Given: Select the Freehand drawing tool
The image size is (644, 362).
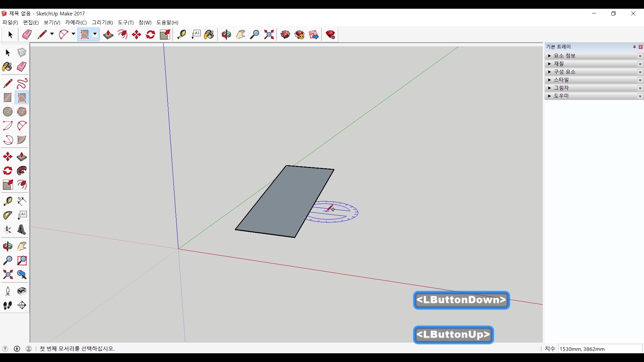Looking at the screenshot, I should pyautogui.click(x=22, y=83).
